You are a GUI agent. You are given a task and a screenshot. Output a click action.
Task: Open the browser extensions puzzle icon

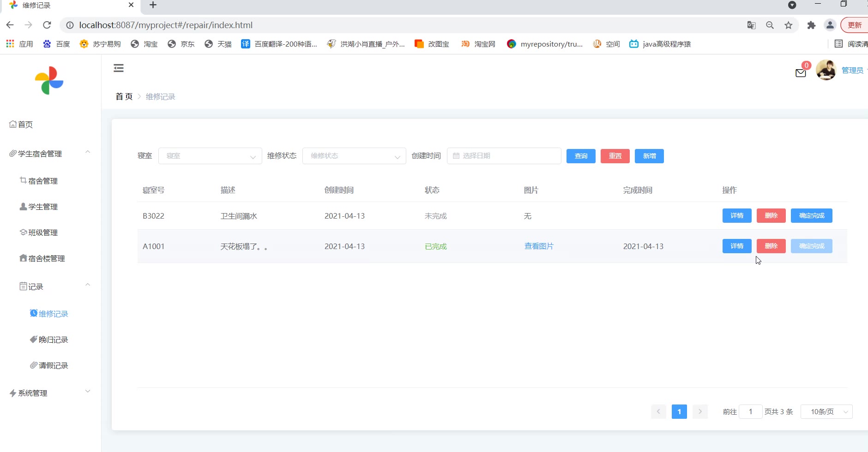click(811, 25)
